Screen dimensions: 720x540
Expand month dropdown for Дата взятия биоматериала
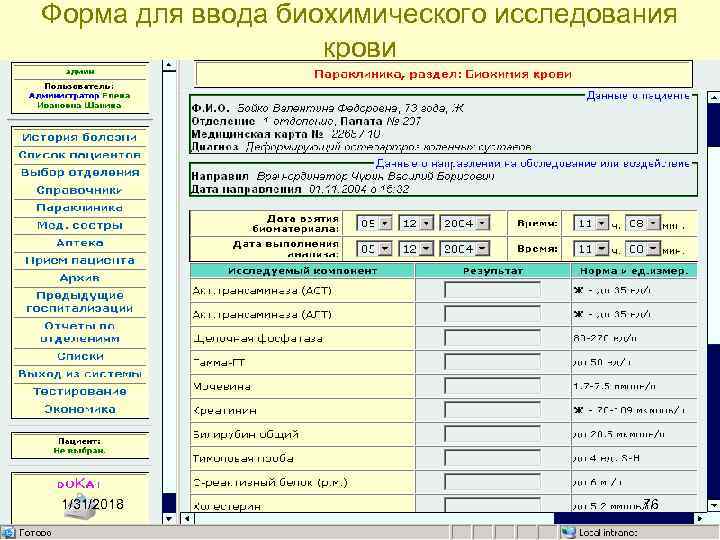point(427,223)
